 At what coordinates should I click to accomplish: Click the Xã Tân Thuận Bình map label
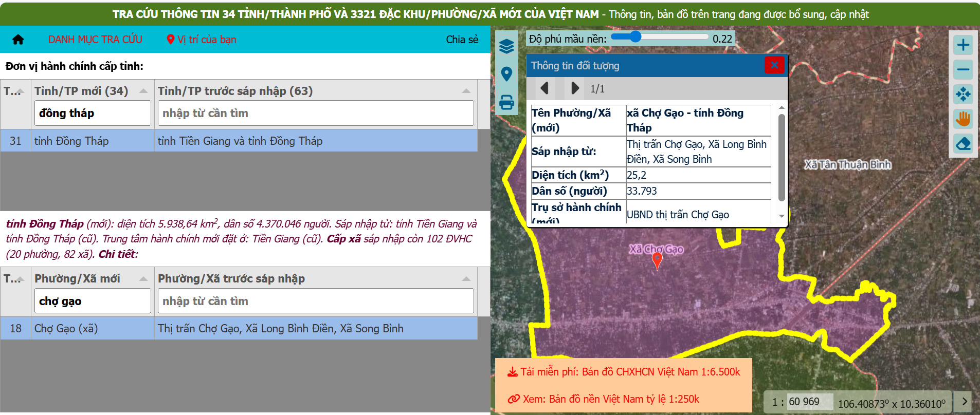[848, 164]
